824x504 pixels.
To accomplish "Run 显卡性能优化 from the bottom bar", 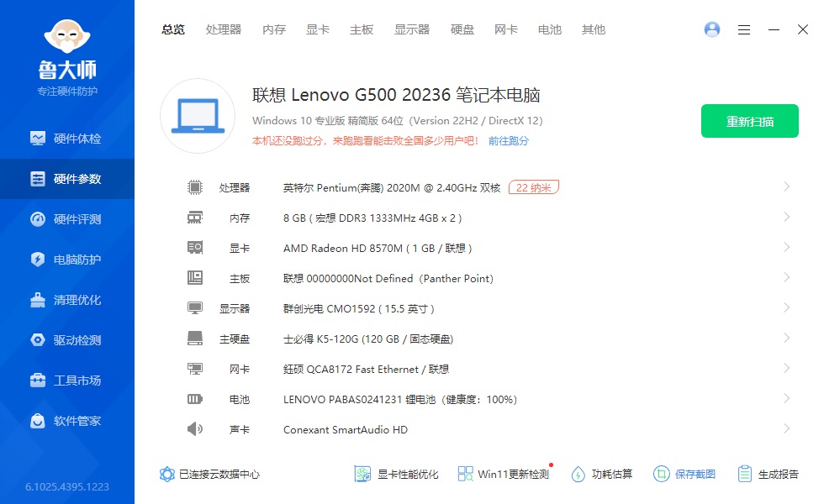I will pyautogui.click(x=395, y=473).
